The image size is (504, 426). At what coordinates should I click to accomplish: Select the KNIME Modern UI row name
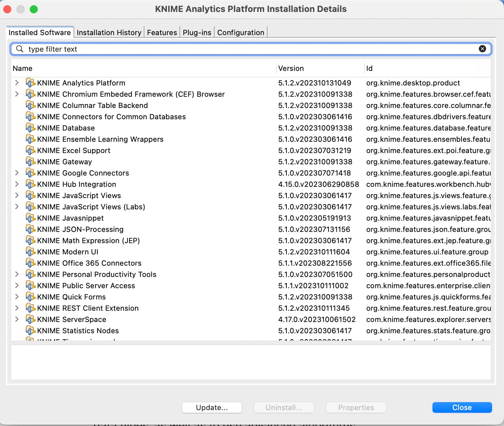click(68, 252)
